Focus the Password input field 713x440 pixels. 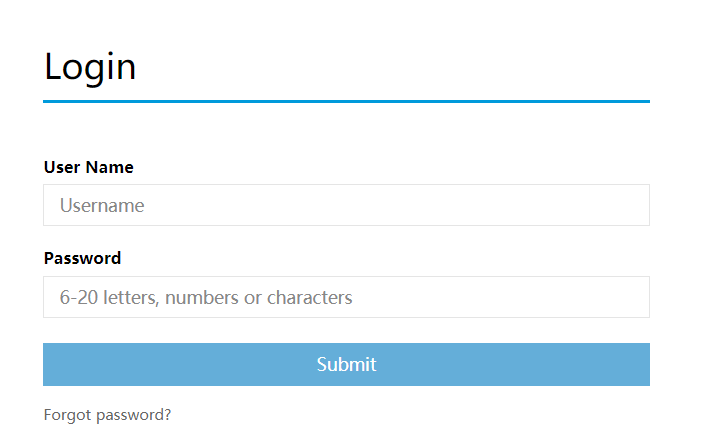click(346, 297)
